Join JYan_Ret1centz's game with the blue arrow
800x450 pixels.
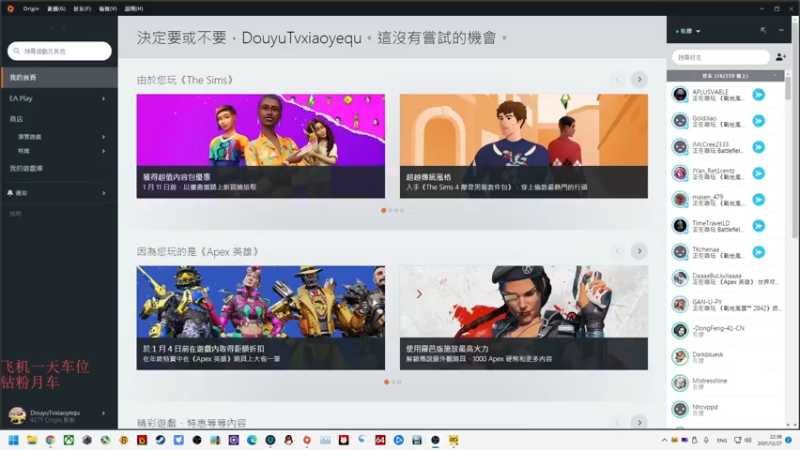759,173
